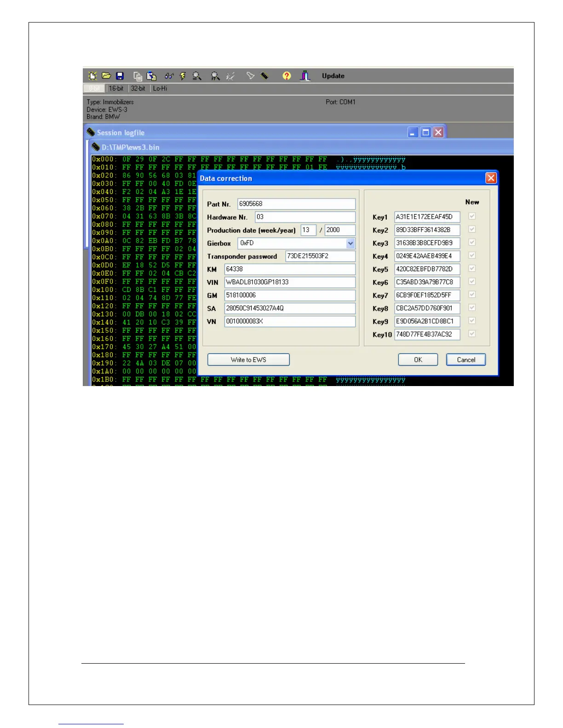Toggle the New checkbox for Key8
563x728 pixels.
(472, 307)
